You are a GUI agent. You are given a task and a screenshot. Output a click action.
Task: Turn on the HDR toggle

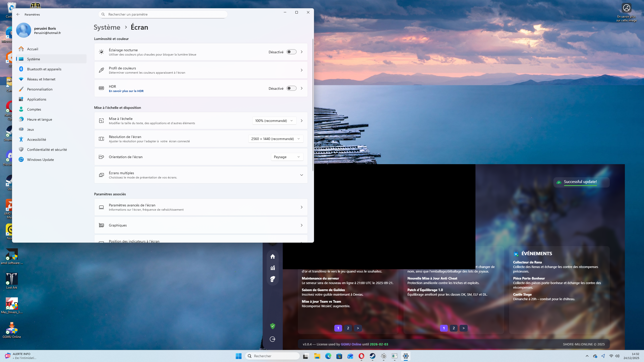(x=291, y=88)
